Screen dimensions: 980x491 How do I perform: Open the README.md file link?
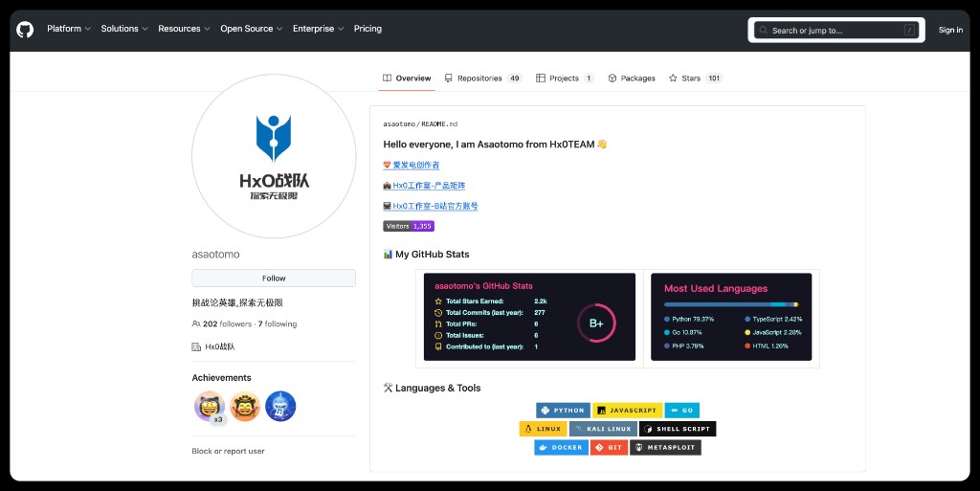point(439,124)
